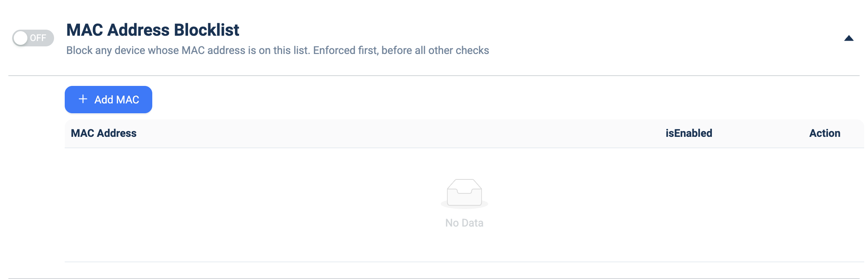Click the empty inbox No Data icon
Viewport: 868px width, 279px height.
[464, 193]
